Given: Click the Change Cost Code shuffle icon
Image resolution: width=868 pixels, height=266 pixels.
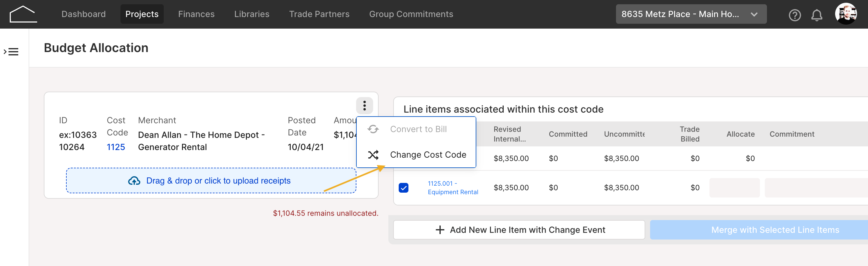Looking at the screenshot, I should tap(373, 155).
